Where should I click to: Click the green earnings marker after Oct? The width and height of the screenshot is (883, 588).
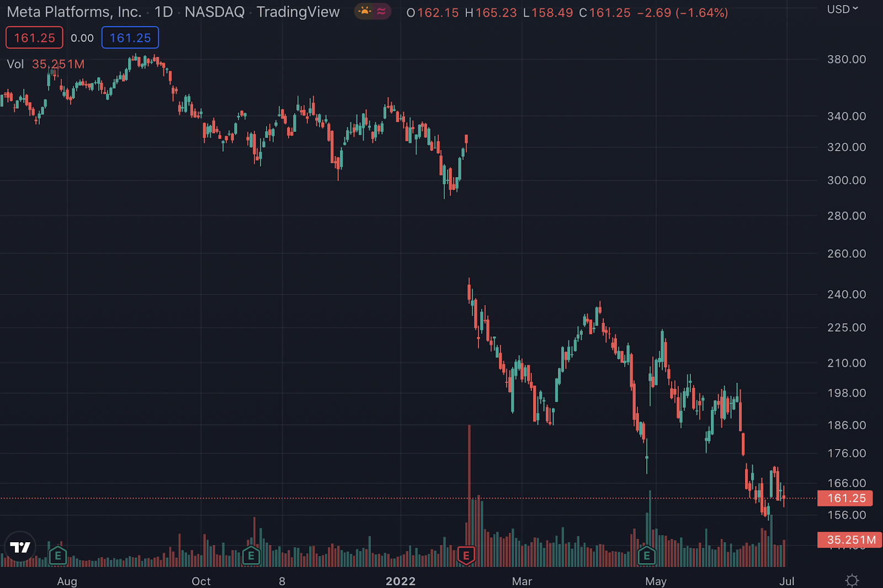click(x=251, y=555)
